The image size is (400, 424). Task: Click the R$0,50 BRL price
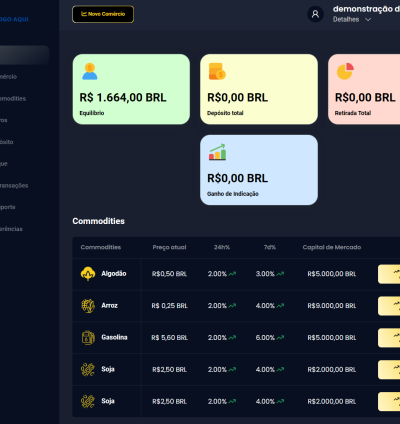point(169,274)
